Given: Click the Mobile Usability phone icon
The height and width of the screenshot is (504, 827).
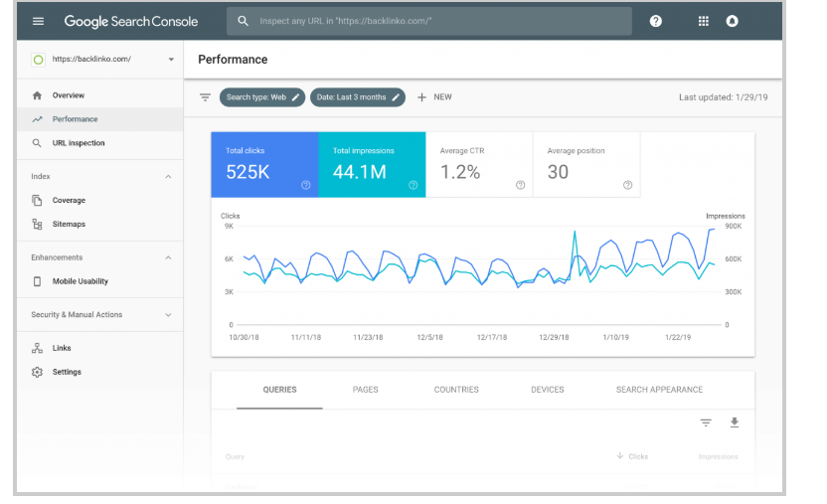Looking at the screenshot, I should [37, 281].
